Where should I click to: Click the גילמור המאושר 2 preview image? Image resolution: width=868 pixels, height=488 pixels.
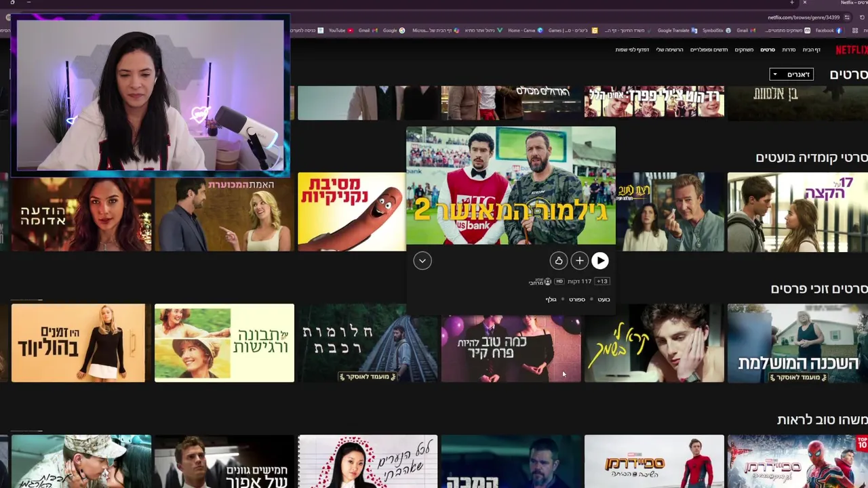pyautogui.click(x=511, y=185)
